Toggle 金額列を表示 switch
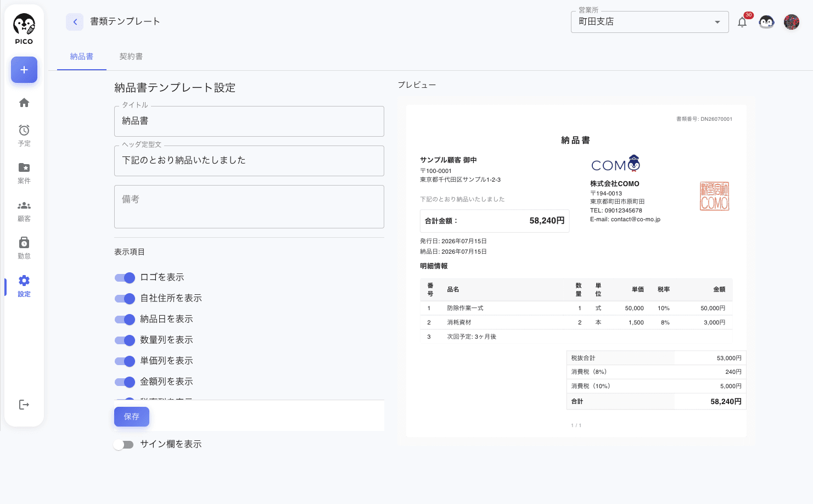 (125, 382)
